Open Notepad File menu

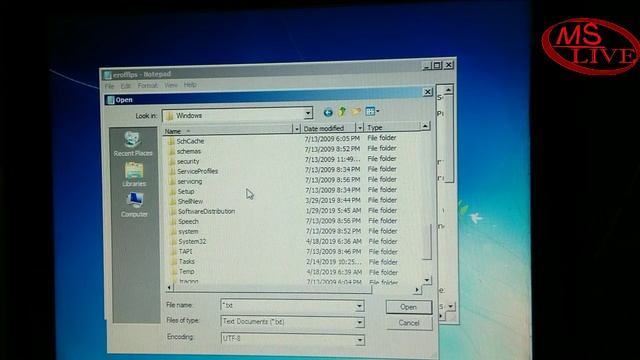(109, 87)
